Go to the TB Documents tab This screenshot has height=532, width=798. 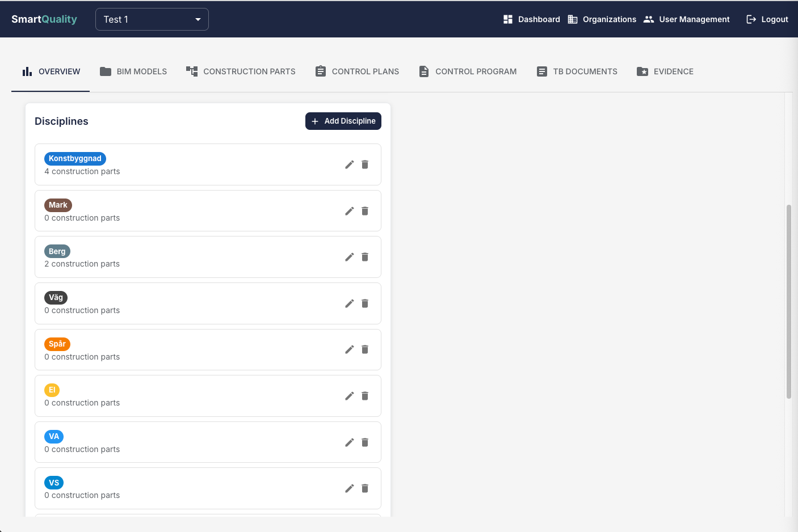pyautogui.click(x=577, y=71)
